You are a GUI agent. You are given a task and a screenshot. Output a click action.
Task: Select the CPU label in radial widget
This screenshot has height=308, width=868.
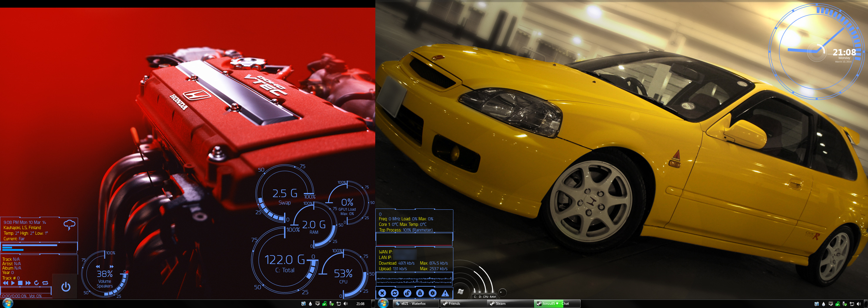pos(486,297)
